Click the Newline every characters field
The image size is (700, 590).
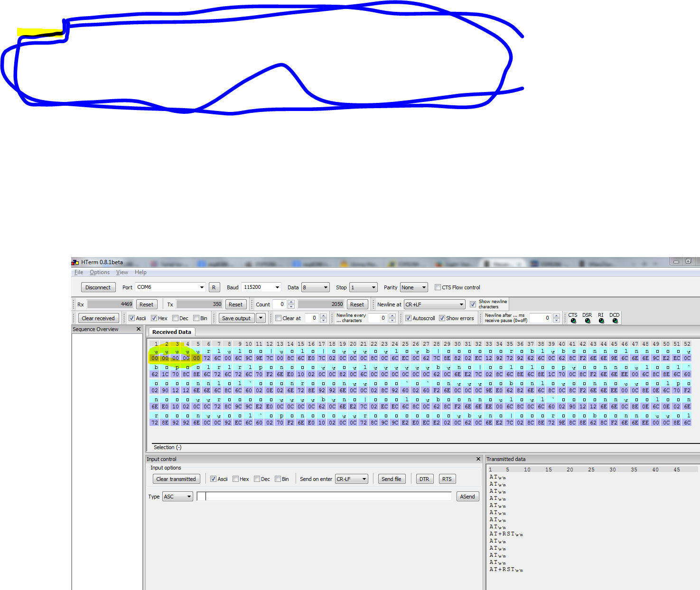[x=378, y=318]
